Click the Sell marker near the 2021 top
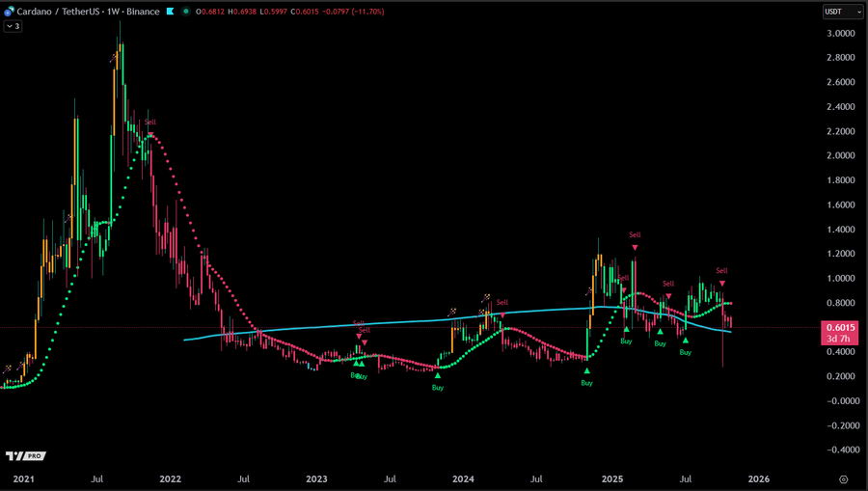This screenshot has height=491, width=868. (149, 123)
